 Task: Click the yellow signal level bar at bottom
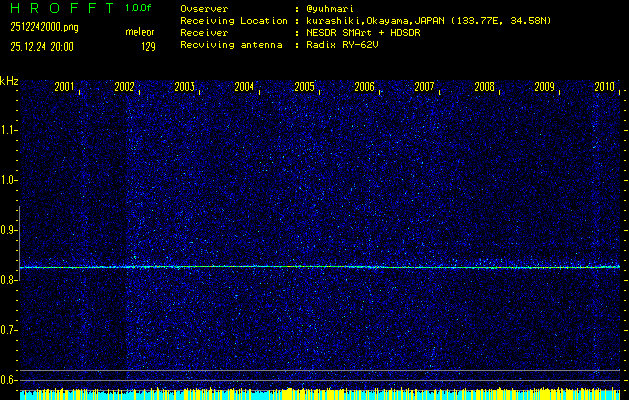pyautogui.click(x=320, y=395)
